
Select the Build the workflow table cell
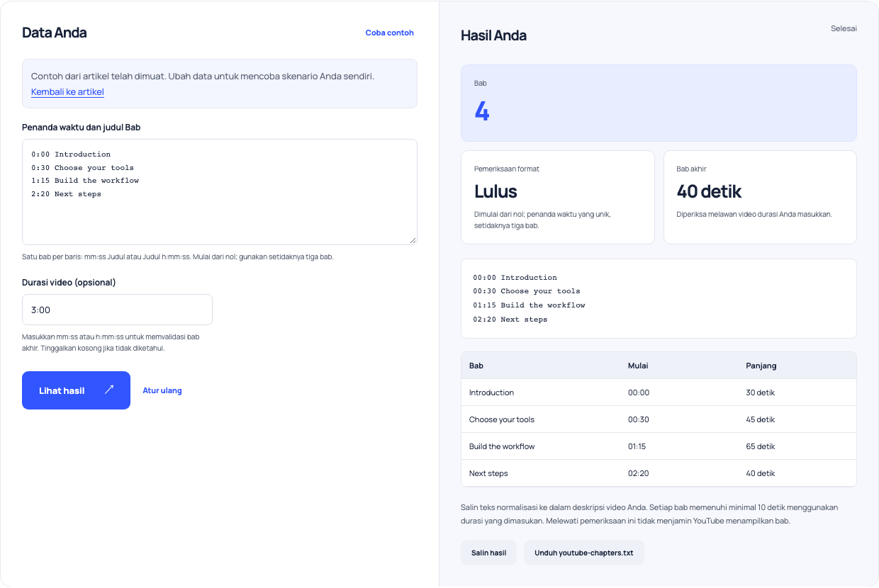pyautogui.click(x=502, y=446)
